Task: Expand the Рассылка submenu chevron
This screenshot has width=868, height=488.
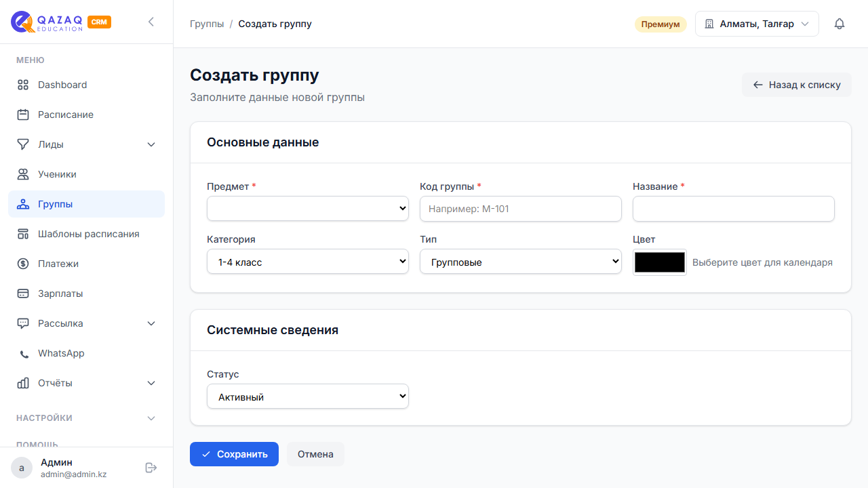Action: click(151, 323)
